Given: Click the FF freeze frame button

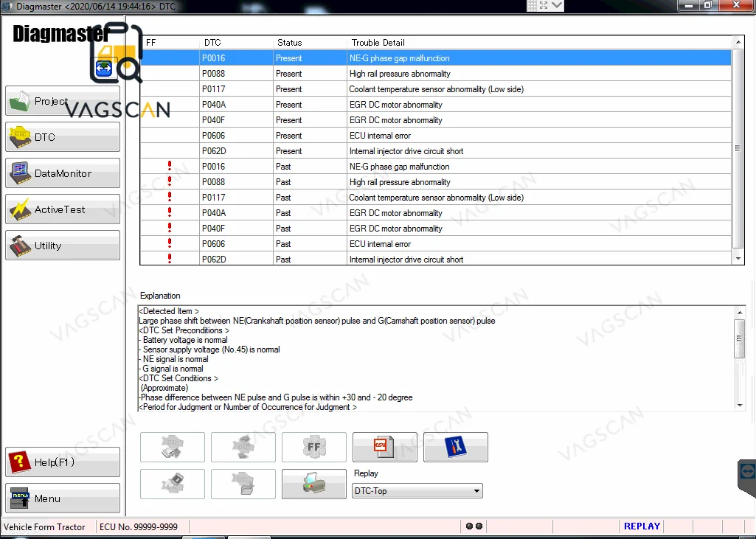Looking at the screenshot, I should coord(314,447).
